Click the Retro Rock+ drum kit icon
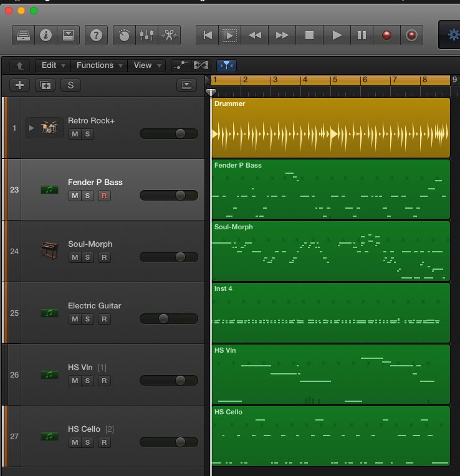 [49, 128]
